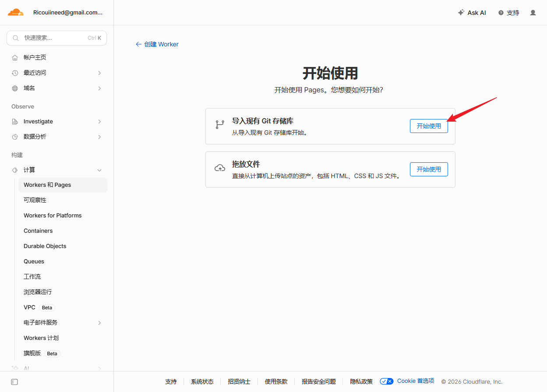Expand the 数据分析 chevron
The image size is (547, 392).
coord(99,136)
